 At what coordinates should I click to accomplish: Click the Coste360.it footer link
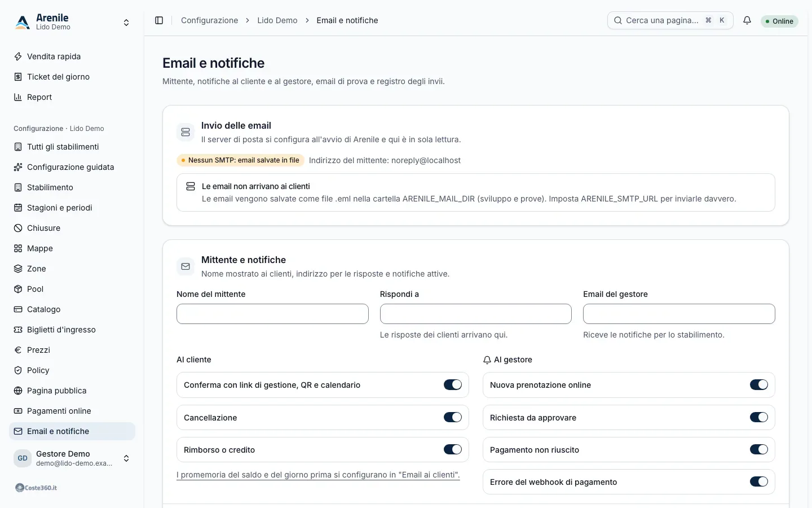point(36,488)
